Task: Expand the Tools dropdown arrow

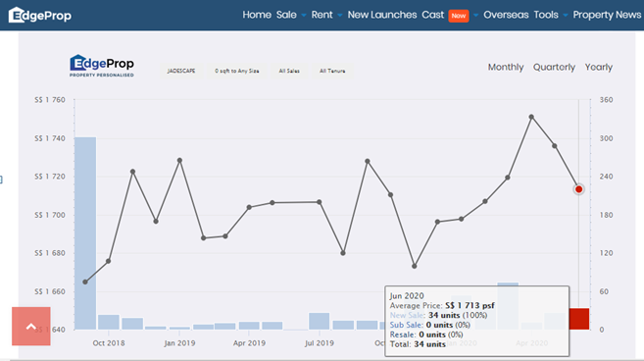Action: pos(566,16)
